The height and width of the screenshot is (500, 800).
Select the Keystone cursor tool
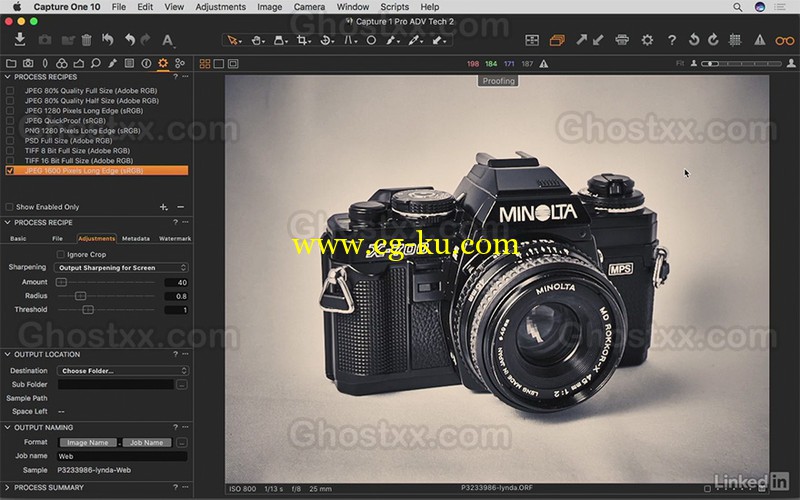(x=350, y=40)
